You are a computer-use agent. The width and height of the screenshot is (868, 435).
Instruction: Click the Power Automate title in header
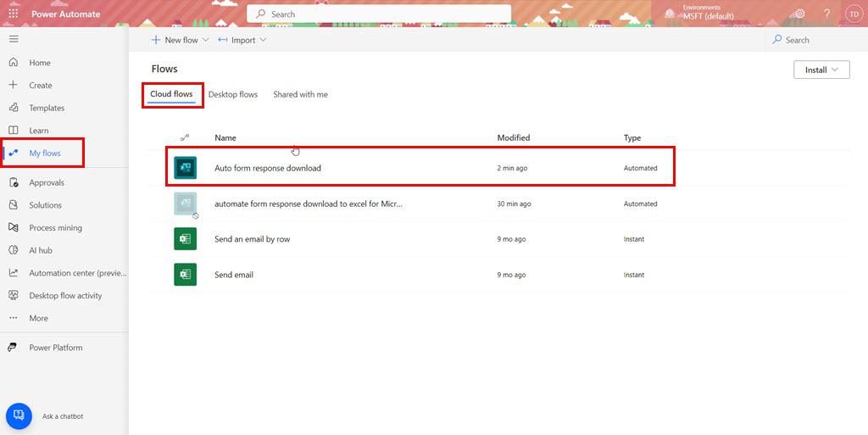(x=66, y=14)
